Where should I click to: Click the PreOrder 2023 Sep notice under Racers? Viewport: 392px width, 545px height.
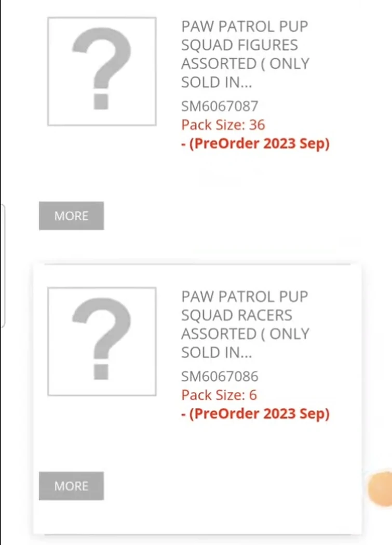(x=255, y=414)
